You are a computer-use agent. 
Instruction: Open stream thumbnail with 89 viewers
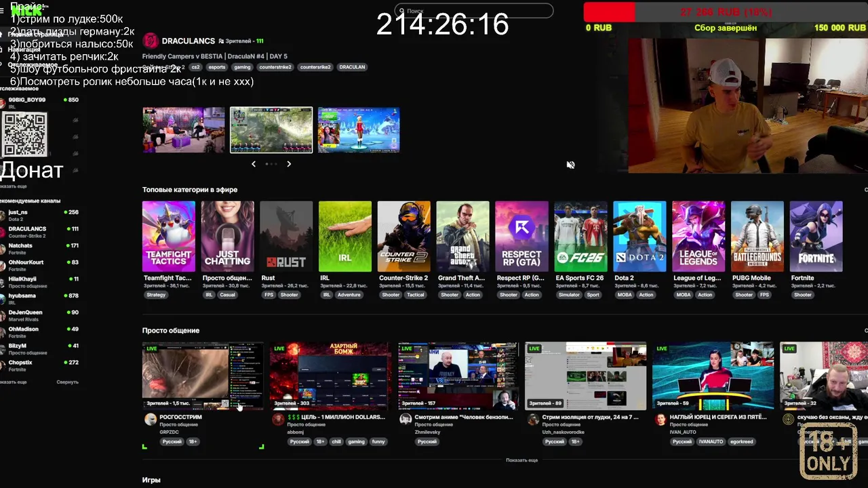(585, 376)
